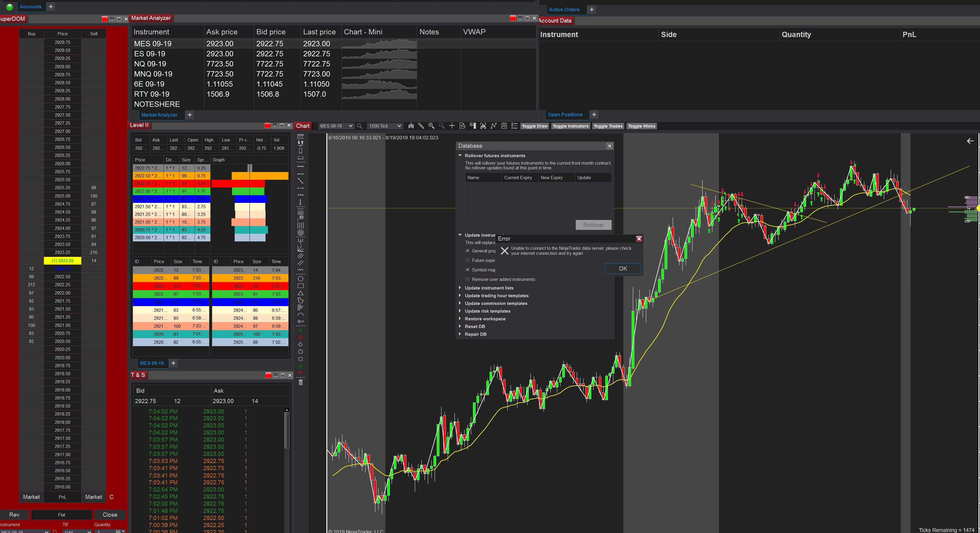
Task: Select the green up arrow marker tool
Action: pos(301,330)
